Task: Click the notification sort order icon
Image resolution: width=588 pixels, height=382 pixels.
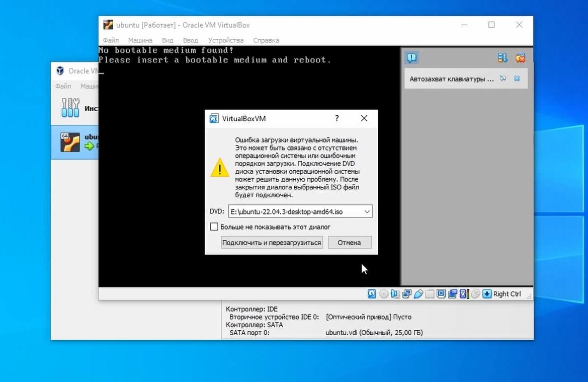Action: pyautogui.click(x=502, y=58)
